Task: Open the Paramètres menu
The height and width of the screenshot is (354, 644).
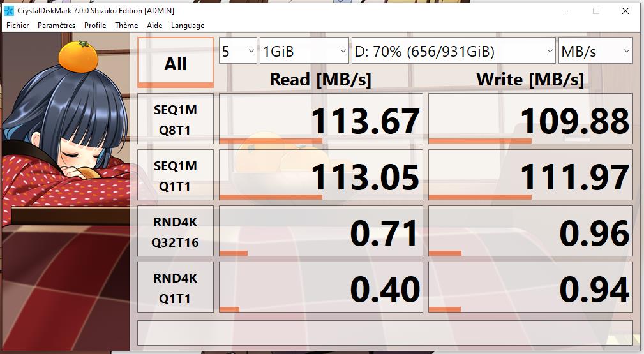Action: (x=56, y=26)
